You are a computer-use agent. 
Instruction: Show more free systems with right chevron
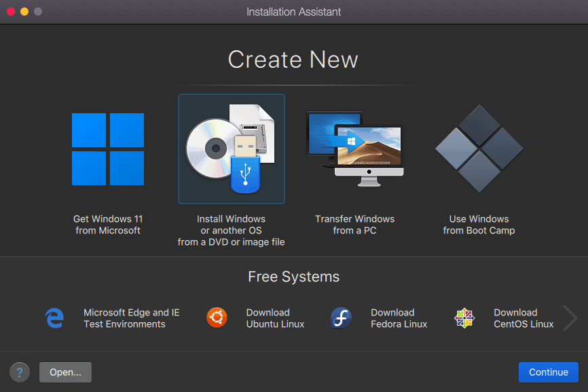(570, 318)
